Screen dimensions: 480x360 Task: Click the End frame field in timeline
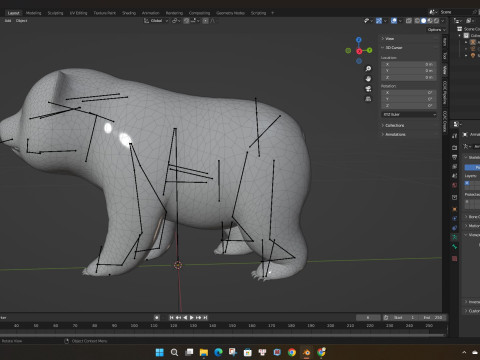[433, 318]
